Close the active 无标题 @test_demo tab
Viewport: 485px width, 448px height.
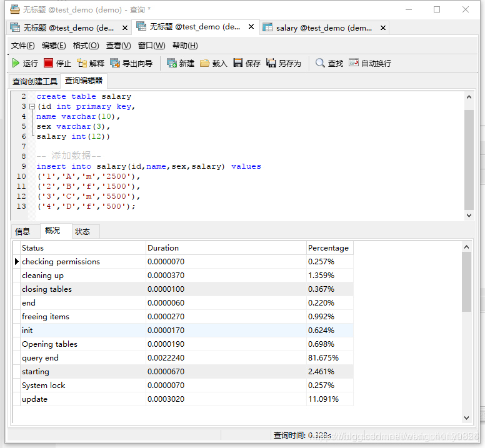(251, 27)
